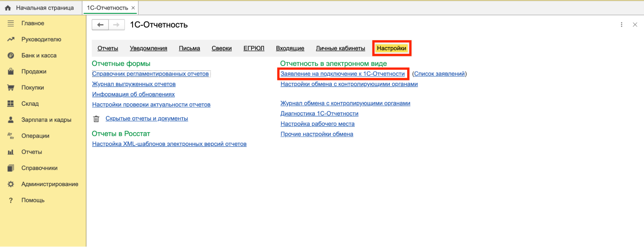
Task: Close the 1С-Отчетность form with X
Action: pyautogui.click(x=635, y=25)
